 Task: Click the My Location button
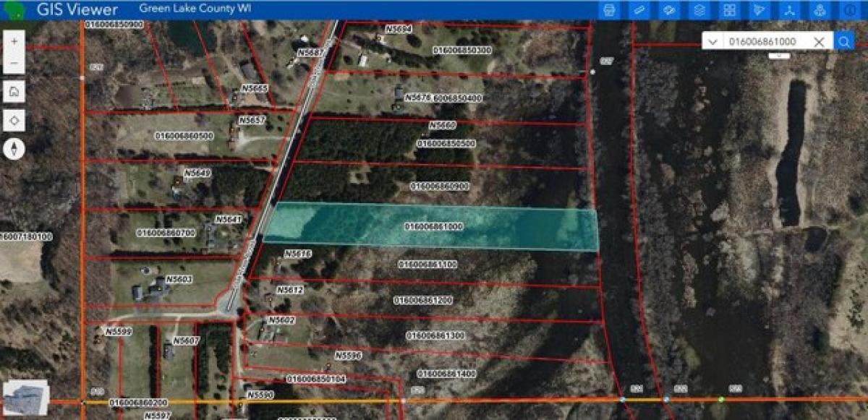pos(15,119)
